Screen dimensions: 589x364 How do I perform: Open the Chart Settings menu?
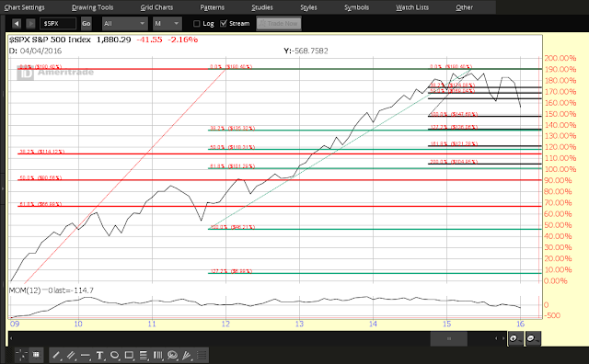tap(24, 7)
